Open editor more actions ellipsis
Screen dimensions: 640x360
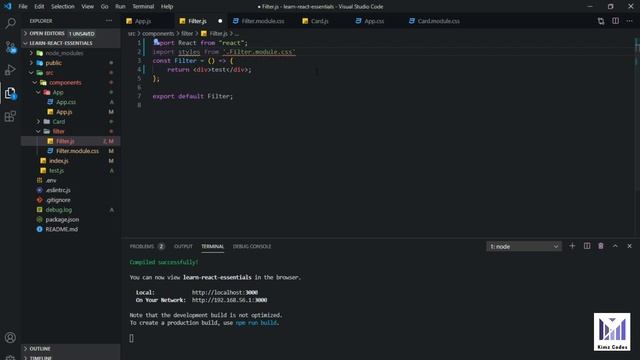click(x=629, y=21)
